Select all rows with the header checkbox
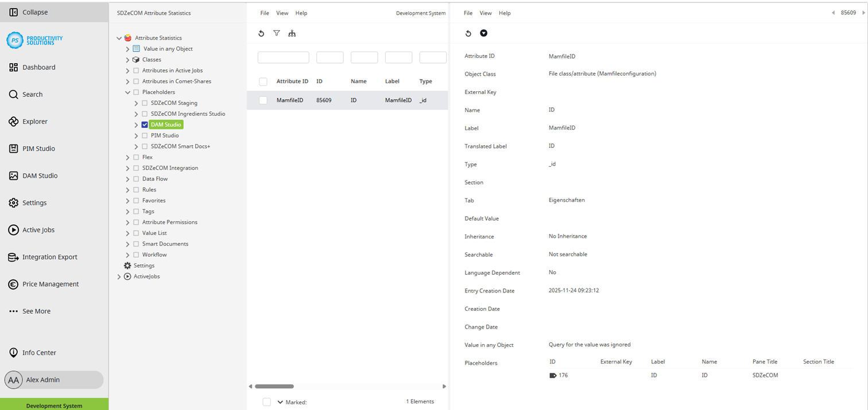Screen dimensions: 868x410 [263, 81]
